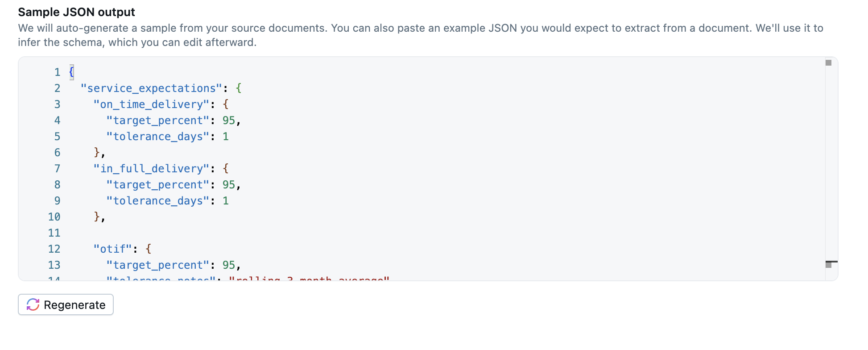Click the value 1 on line 9
This screenshot has height=350, width=868.
coord(226,201)
